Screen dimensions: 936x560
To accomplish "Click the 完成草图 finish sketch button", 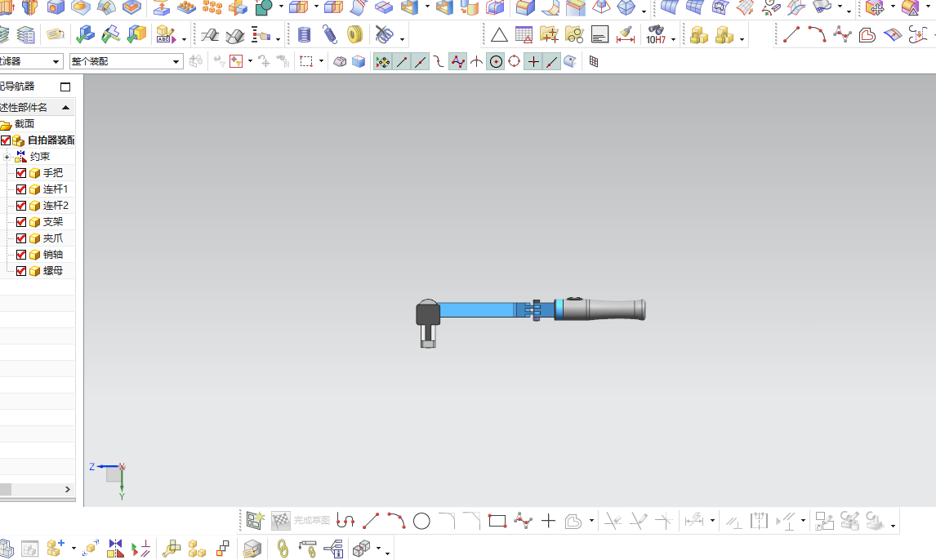I will [311, 521].
